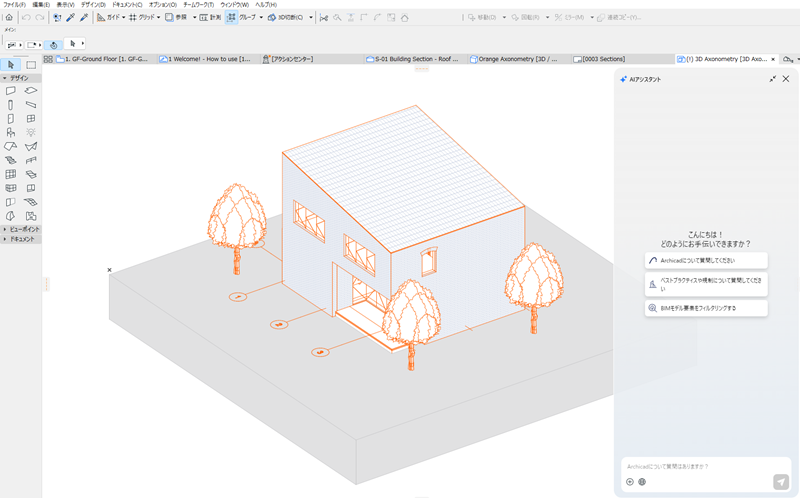800x498 pixels.
Task: Select the Arrow selection tool in toolbox
Action: pos(11,65)
